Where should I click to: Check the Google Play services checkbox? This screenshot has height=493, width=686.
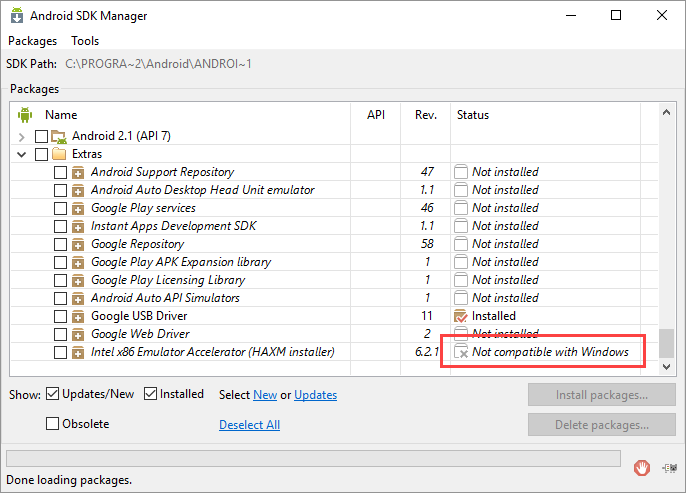[60, 208]
